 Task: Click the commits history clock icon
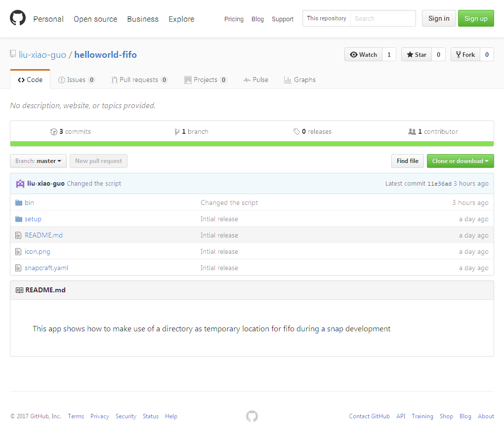pyautogui.click(x=54, y=132)
